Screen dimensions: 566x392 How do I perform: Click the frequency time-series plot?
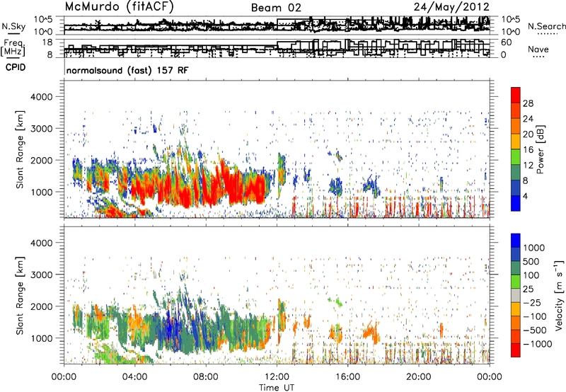point(277,48)
